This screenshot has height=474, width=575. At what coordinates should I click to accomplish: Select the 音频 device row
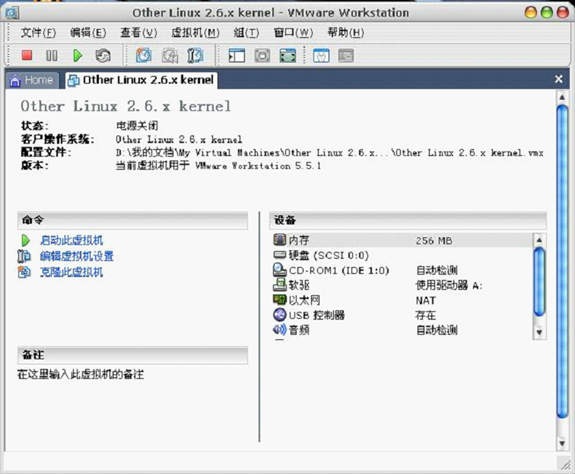[402, 330]
